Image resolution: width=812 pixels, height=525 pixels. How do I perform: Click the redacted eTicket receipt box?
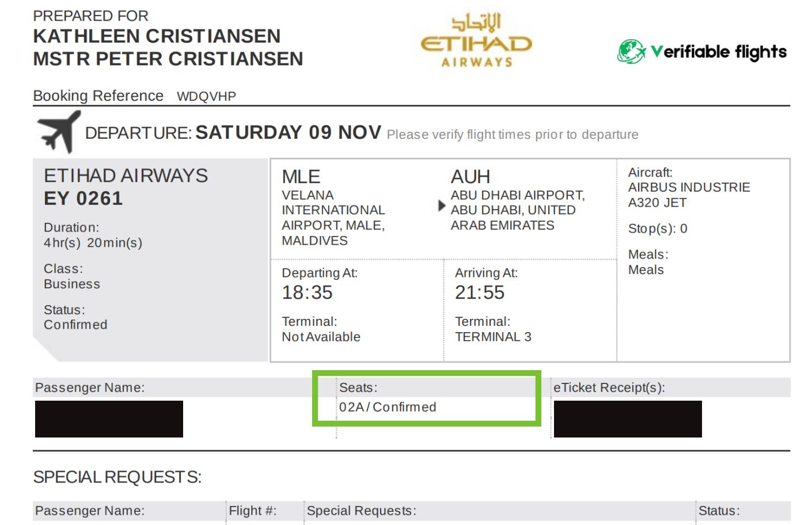pyautogui.click(x=628, y=419)
